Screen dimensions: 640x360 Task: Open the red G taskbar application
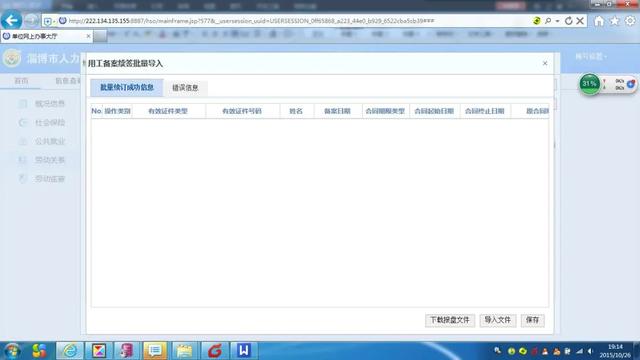[x=214, y=351]
